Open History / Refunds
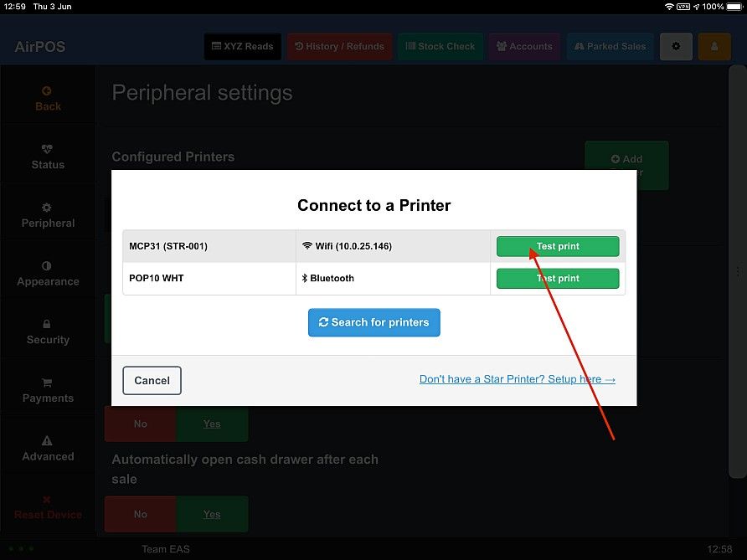This screenshot has height=560, width=747. (340, 46)
